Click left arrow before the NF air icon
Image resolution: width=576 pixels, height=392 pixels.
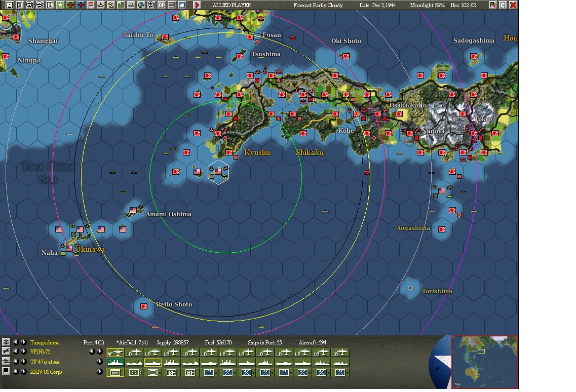click(92, 351)
